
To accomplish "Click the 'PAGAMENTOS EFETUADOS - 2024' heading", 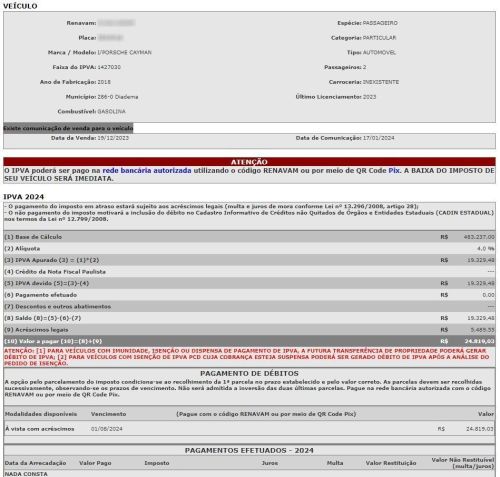I will click(249, 451).
